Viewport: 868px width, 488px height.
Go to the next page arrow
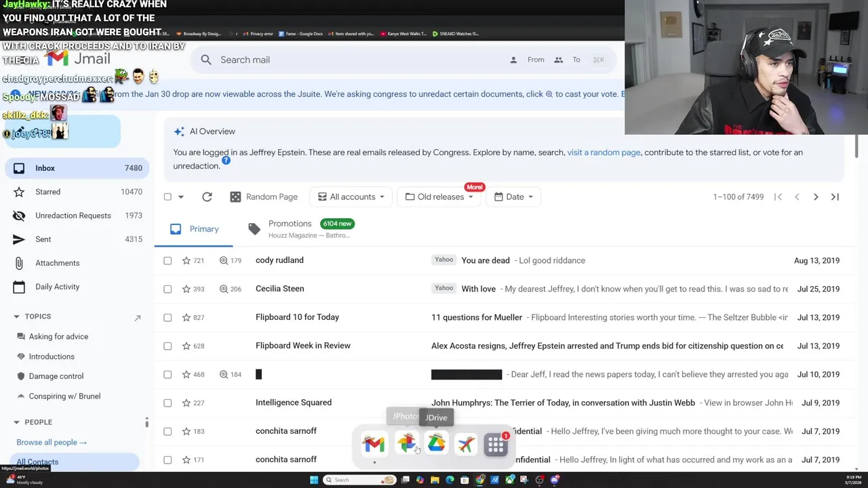(816, 197)
